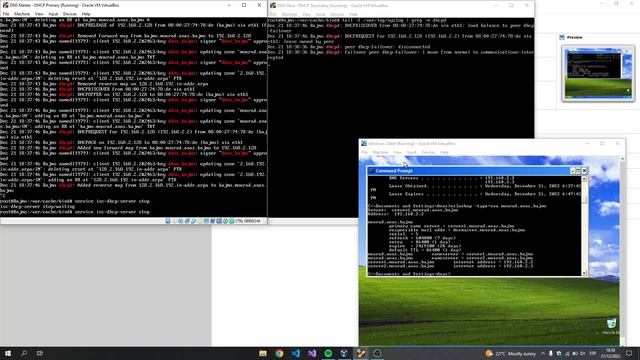Open taskbar Search icon
Screen dimensions: 640x360
(x=24, y=353)
